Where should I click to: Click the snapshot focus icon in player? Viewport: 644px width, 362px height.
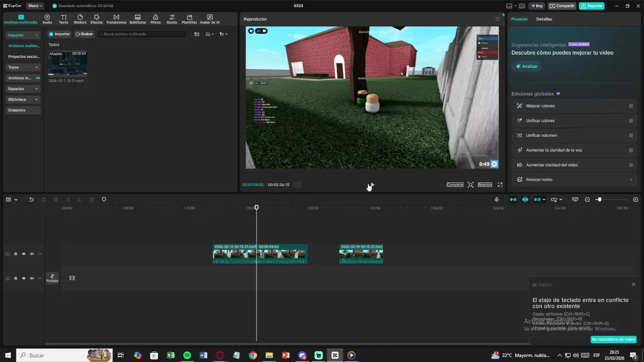[470, 185]
